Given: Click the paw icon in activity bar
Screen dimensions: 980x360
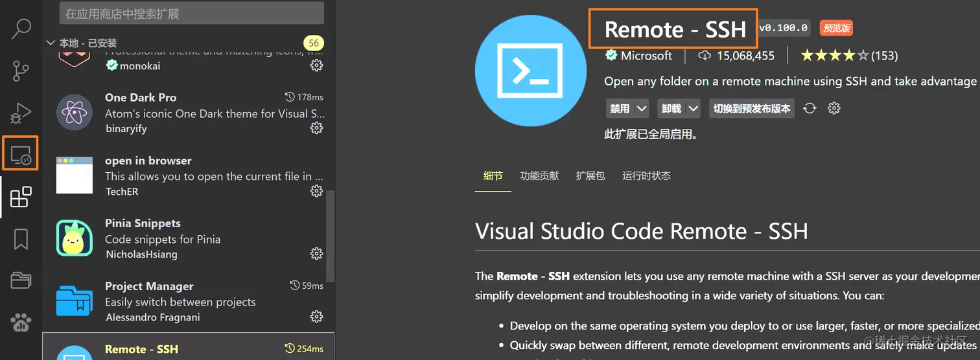Looking at the screenshot, I should (21, 322).
